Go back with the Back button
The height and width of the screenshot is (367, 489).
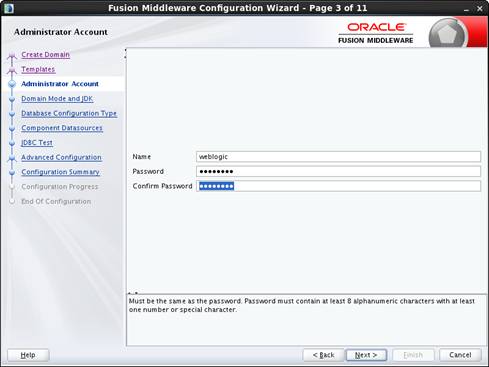click(323, 355)
